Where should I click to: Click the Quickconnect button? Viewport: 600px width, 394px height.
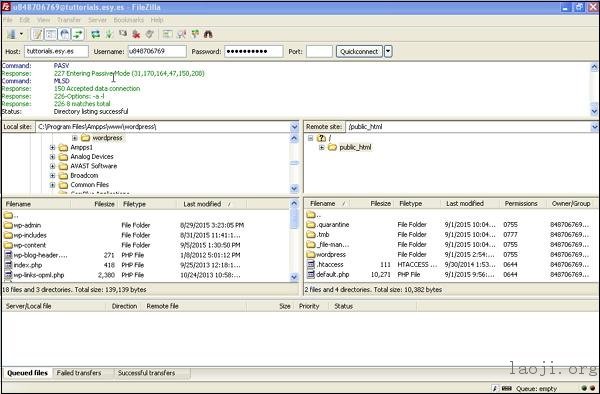(x=359, y=51)
